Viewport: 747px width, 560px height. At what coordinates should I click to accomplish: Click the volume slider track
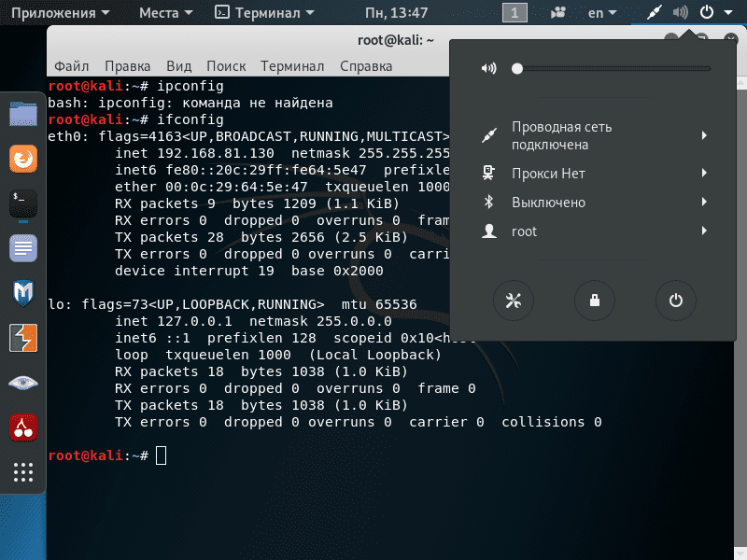point(613,68)
